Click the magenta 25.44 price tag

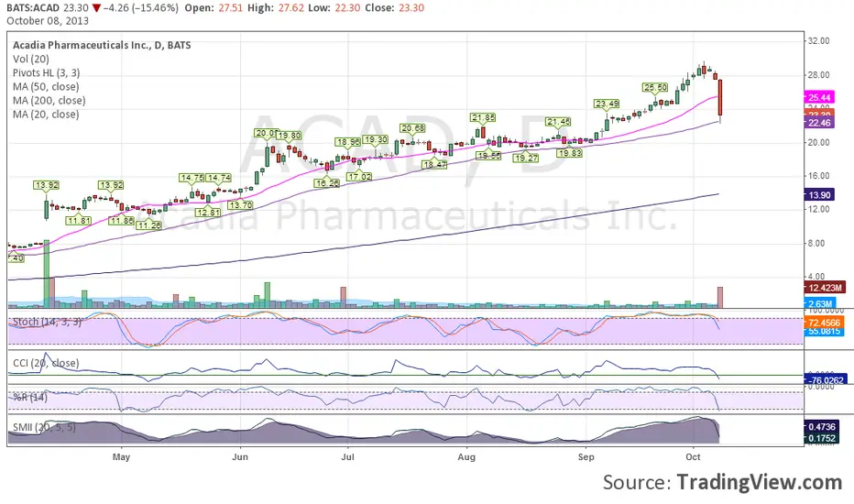click(x=819, y=97)
